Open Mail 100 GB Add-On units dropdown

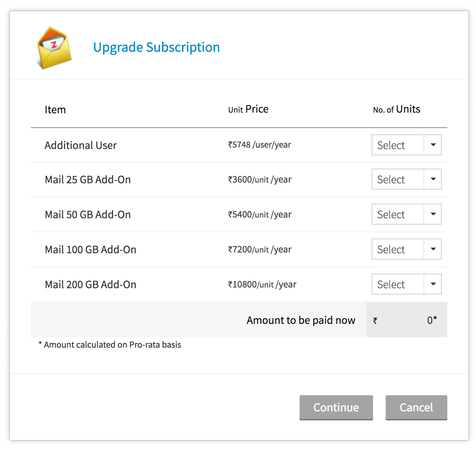pos(406,249)
